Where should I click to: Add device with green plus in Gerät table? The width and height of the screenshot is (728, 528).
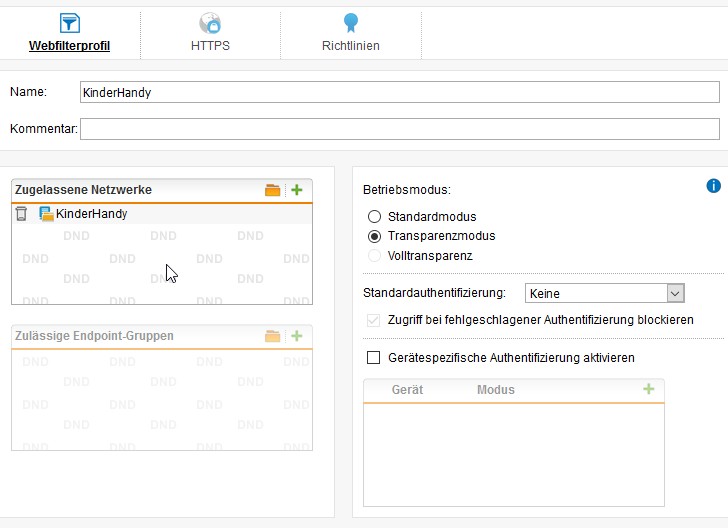(649, 389)
